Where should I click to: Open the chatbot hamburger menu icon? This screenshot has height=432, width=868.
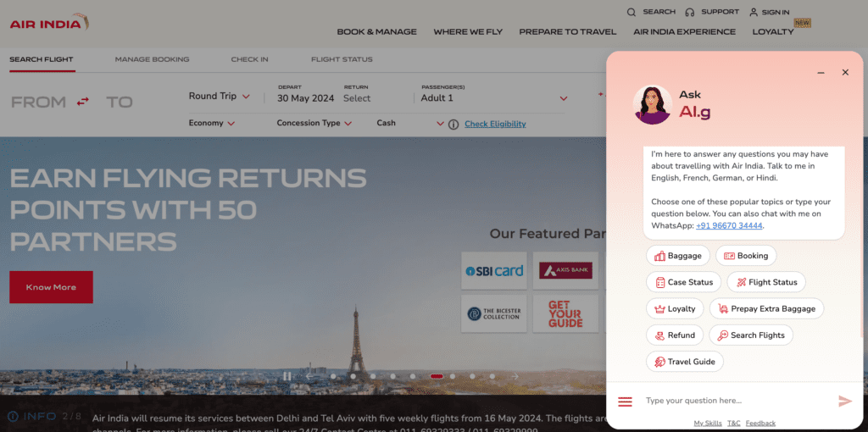625,402
